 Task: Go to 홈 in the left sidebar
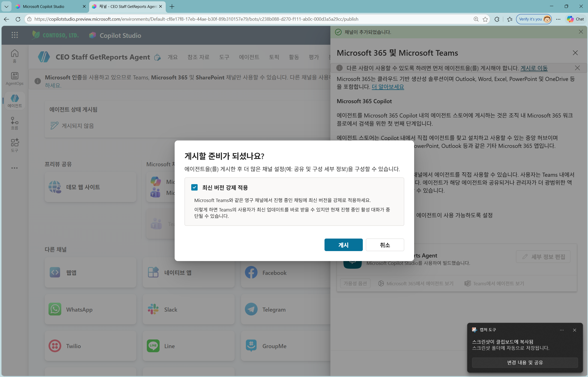[15, 56]
